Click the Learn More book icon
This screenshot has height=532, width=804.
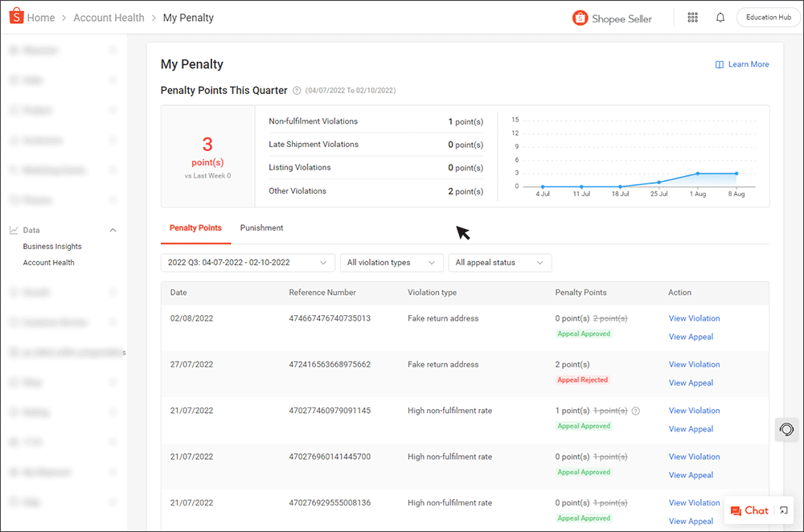[720, 64]
